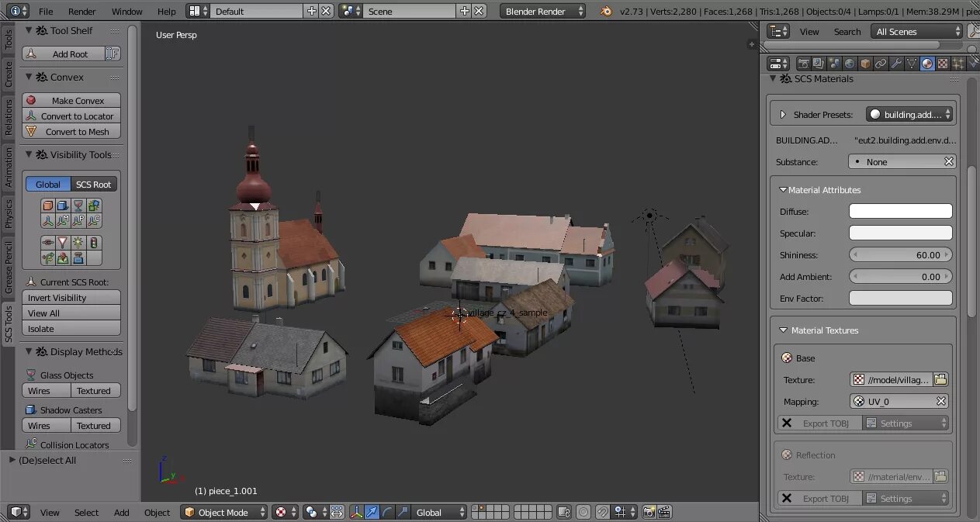Clear the Substance None field

[x=948, y=161]
